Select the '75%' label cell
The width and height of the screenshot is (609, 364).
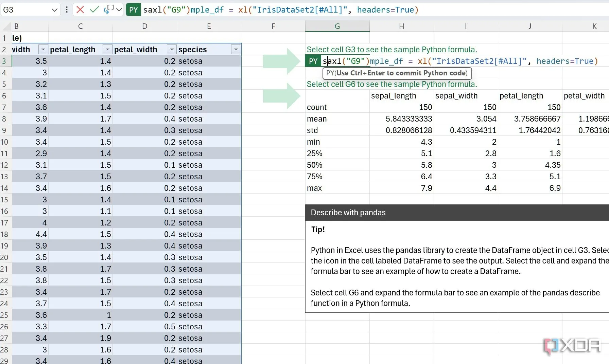point(337,177)
